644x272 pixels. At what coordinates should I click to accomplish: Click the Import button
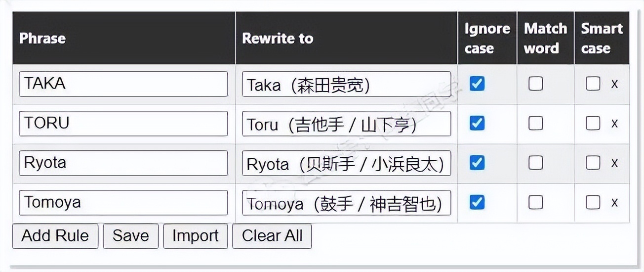[x=195, y=236]
